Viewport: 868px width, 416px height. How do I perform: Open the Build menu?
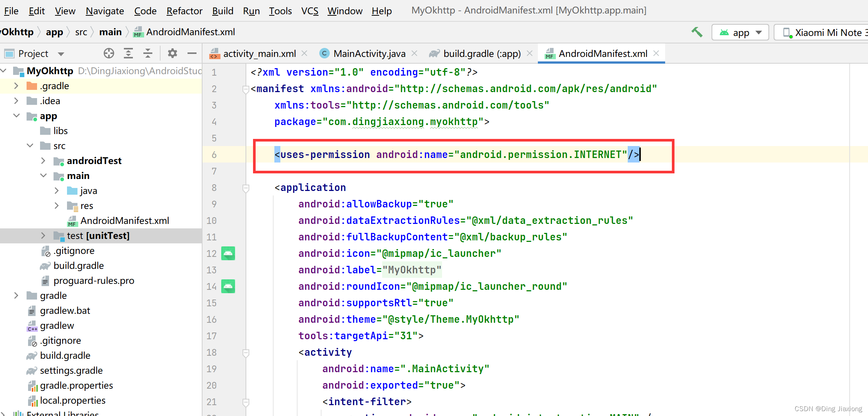click(x=223, y=11)
